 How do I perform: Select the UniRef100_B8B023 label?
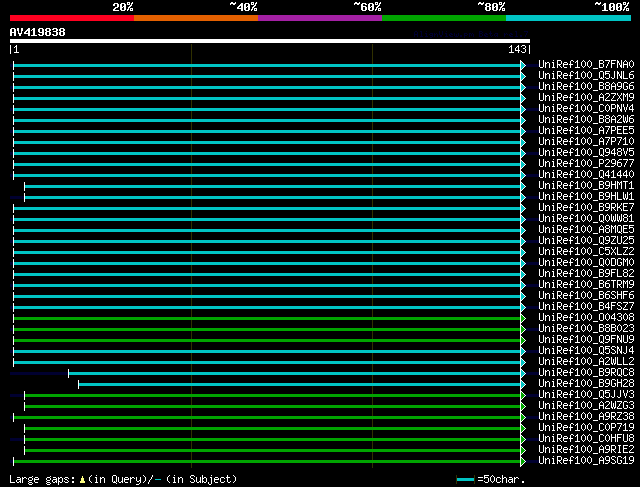click(586, 329)
